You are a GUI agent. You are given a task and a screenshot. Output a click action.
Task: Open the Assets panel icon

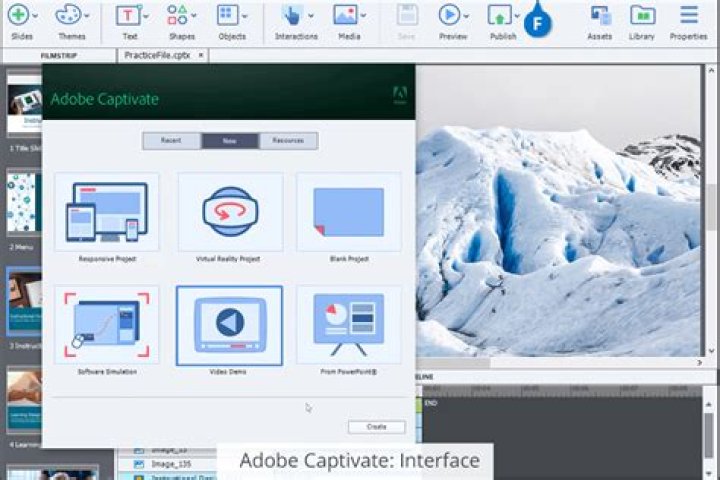click(600, 16)
